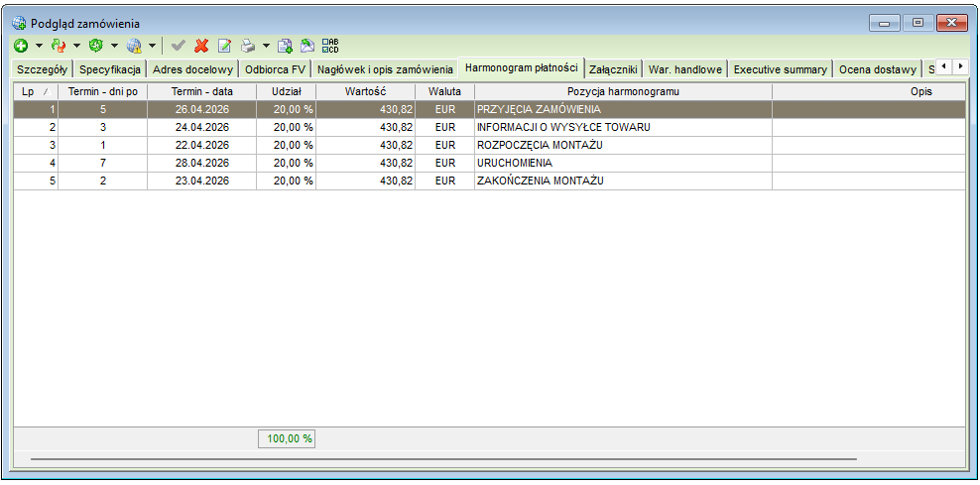This screenshot has width=980, height=485.
Task: Click the Wartość column header
Action: click(x=366, y=92)
